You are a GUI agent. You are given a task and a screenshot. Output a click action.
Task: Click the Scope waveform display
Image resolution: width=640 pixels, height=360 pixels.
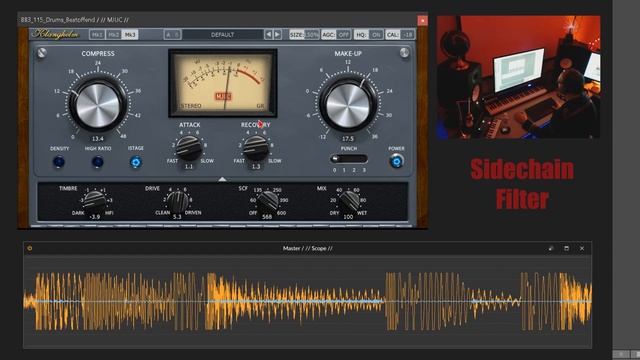[307, 302]
